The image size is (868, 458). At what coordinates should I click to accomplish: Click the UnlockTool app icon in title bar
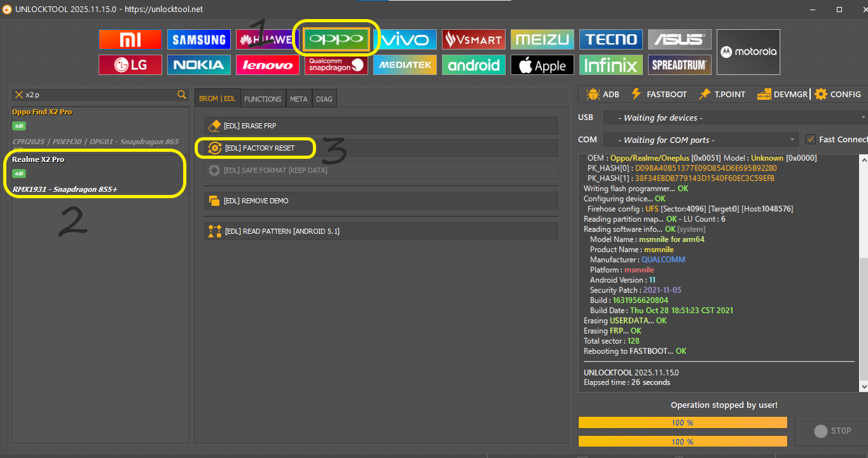pos(7,10)
